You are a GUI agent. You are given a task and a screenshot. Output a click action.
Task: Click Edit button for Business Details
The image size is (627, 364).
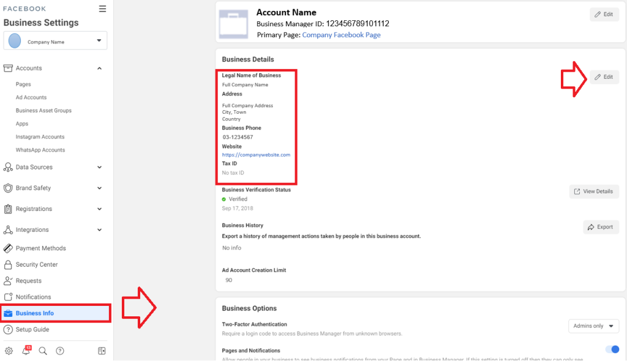point(604,77)
